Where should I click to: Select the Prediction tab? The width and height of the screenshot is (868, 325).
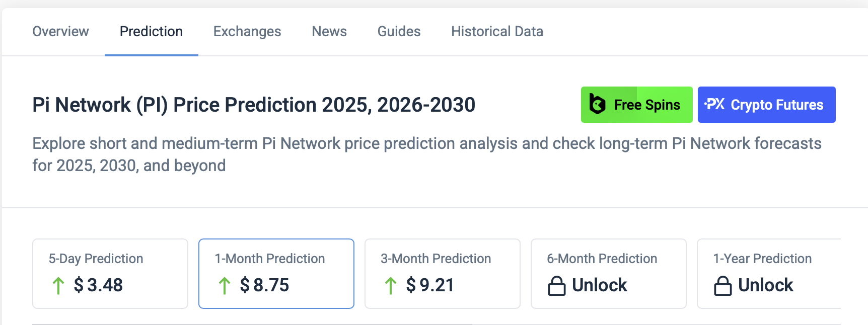(x=151, y=32)
